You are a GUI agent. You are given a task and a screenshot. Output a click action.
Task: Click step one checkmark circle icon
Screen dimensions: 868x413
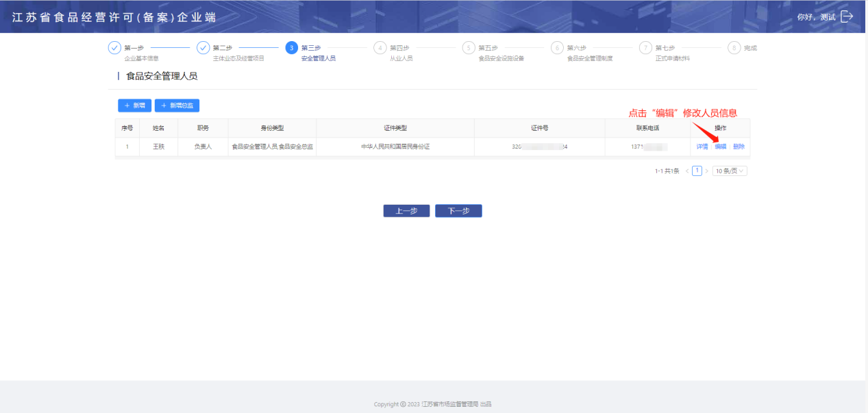point(114,48)
